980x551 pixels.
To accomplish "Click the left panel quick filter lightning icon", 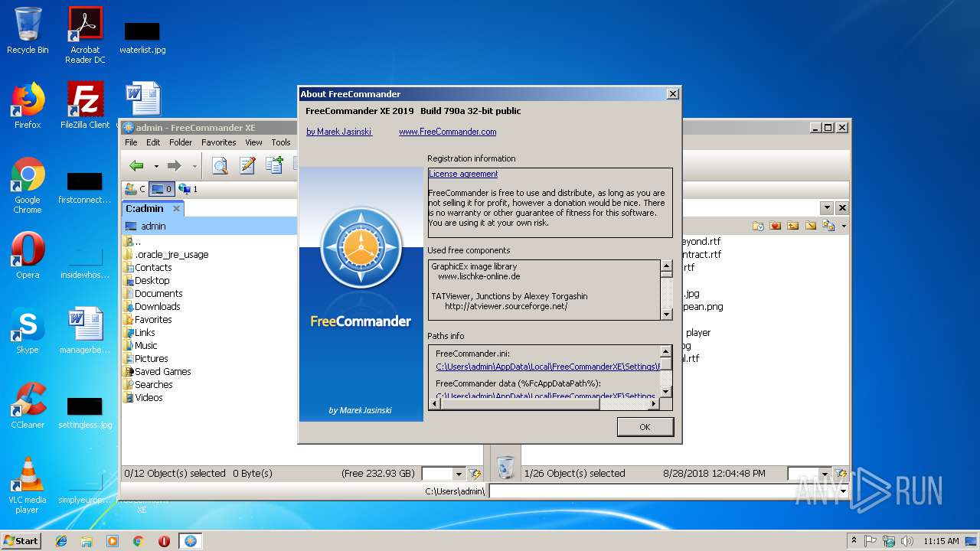I will pos(475,474).
